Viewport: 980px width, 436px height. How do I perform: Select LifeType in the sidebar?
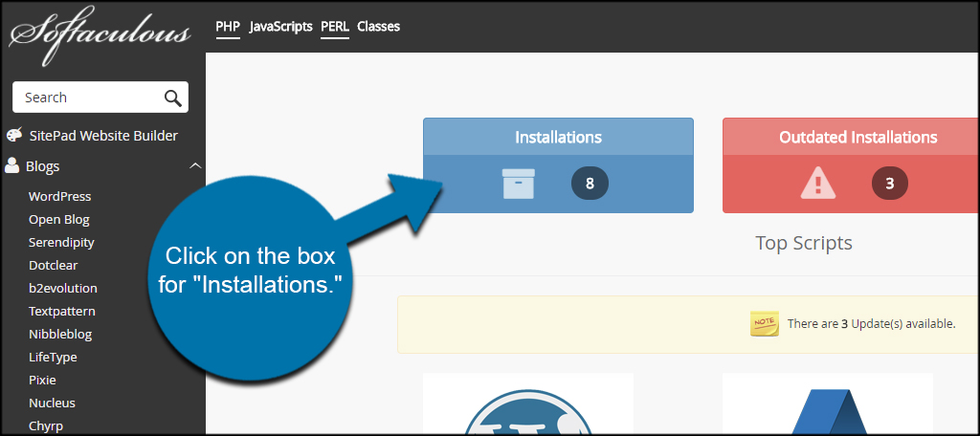coord(53,358)
